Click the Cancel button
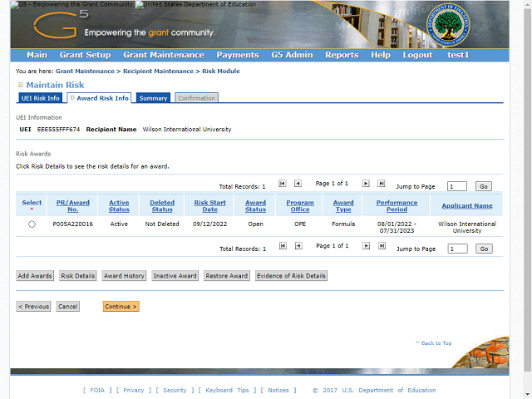Image resolution: width=532 pixels, height=399 pixels. [x=68, y=307]
